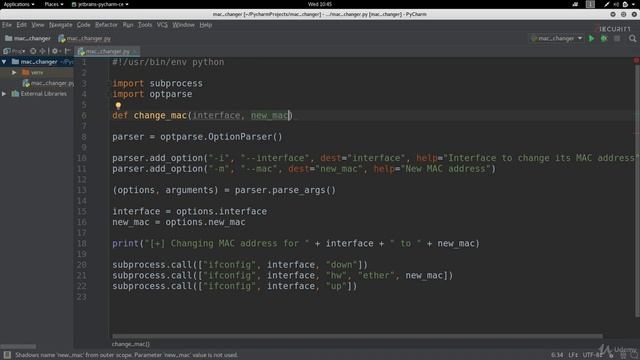Click mac_changer folder in navigation bar
The height and width of the screenshot is (360, 640).
point(28,38)
